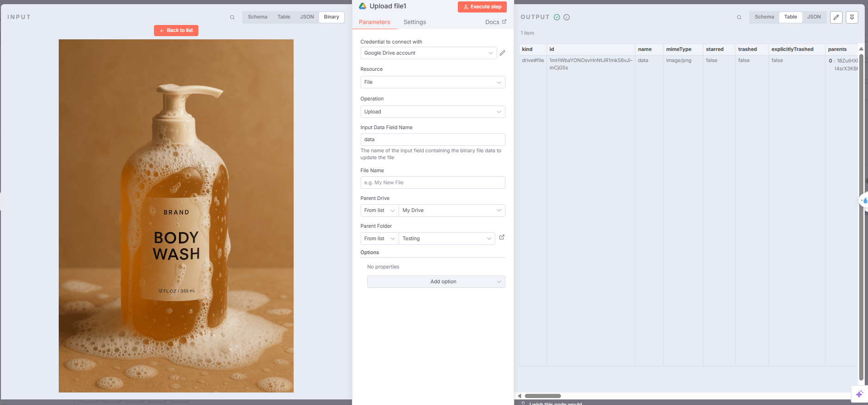
Task: Open the AI assistant sparkle icon
Action: coord(859,394)
